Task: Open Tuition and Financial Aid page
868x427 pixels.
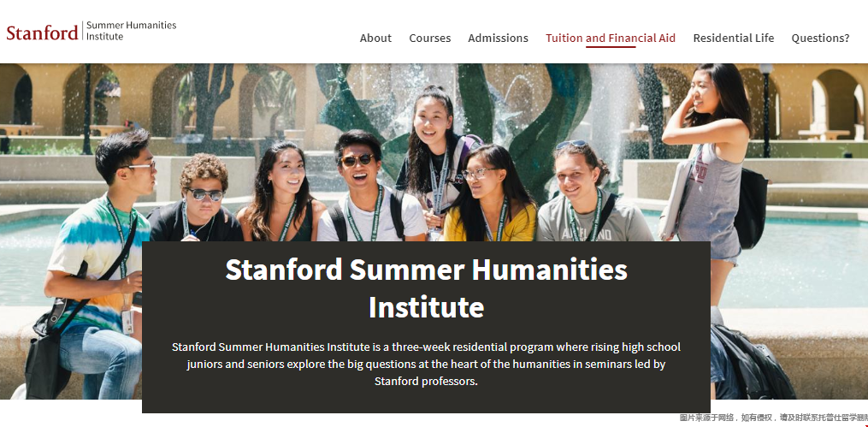Action: pos(611,38)
